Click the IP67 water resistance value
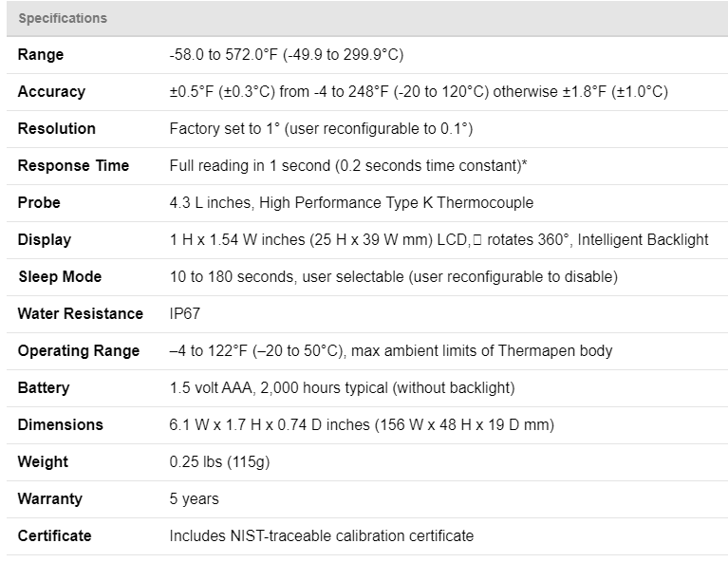728x581 pixels. tap(185, 314)
